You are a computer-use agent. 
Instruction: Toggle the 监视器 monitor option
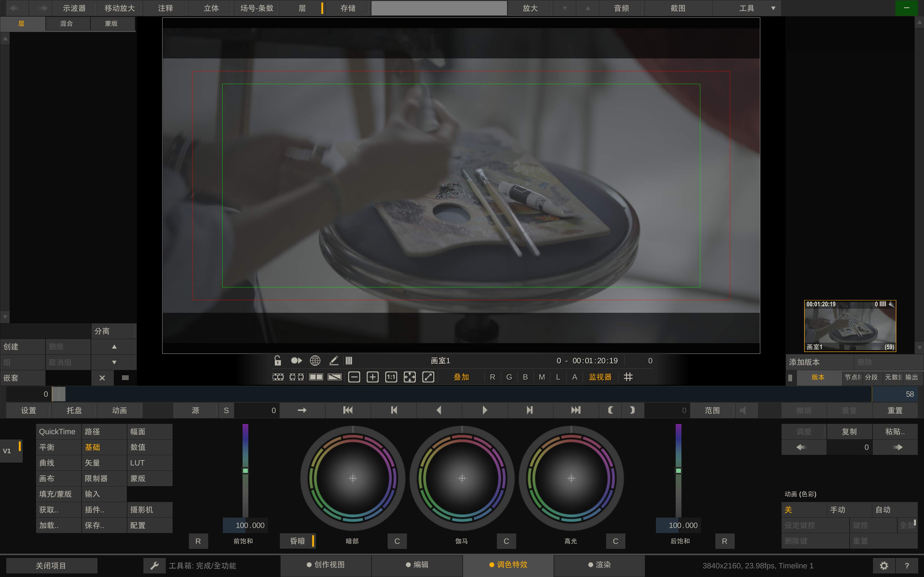[600, 377]
